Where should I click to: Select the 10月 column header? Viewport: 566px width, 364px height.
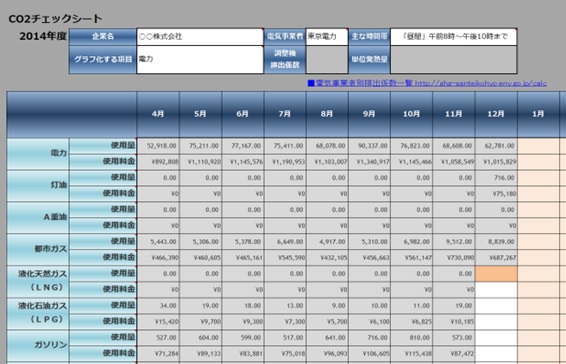click(x=412, y=114)
